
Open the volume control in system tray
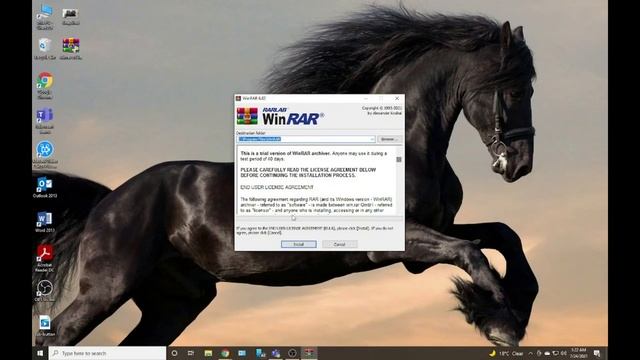point(564,353)
